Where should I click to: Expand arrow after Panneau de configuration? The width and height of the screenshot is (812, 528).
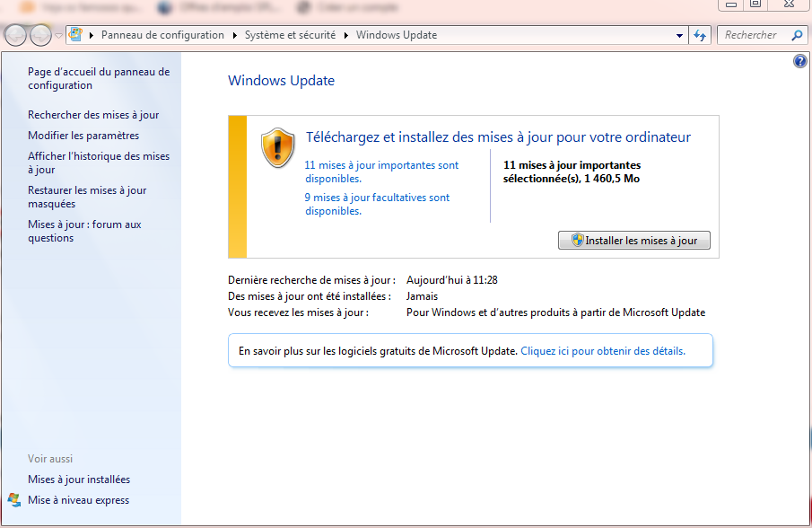(x=234, y=35)
